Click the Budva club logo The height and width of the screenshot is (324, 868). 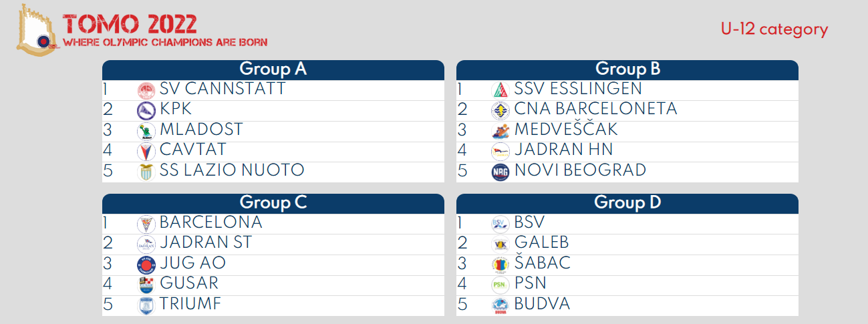tap(500, 305)
